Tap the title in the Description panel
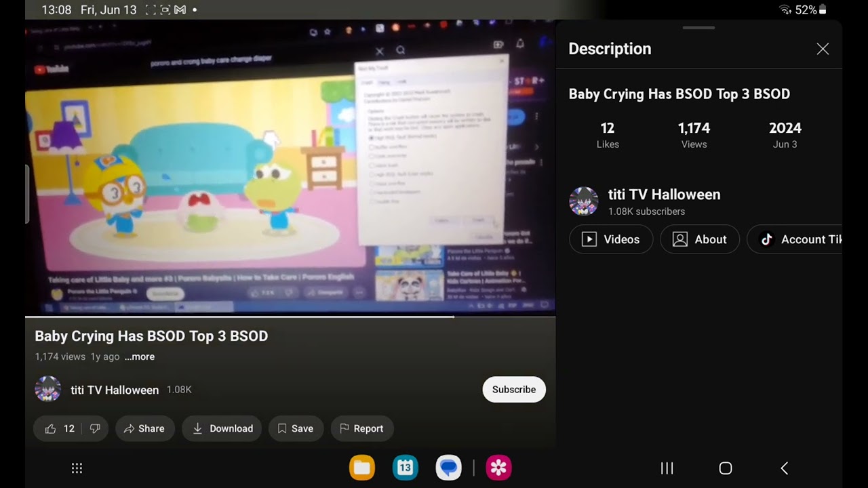 pyautogui.click(x=679, y=94)
